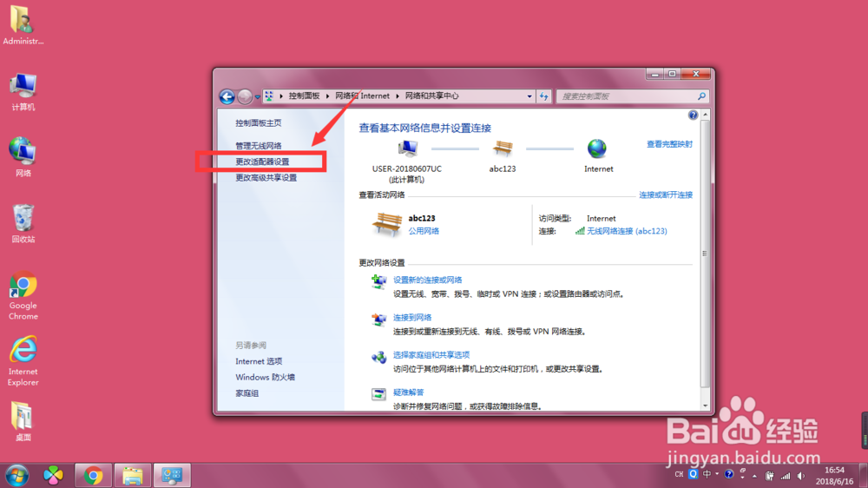Open the 网络 desktop icon
The width and height of the screenshot is (868, 488).
(23, 157)
